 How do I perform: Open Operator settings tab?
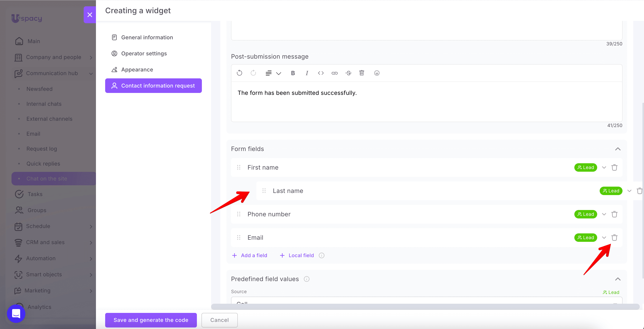pos(153,53)
